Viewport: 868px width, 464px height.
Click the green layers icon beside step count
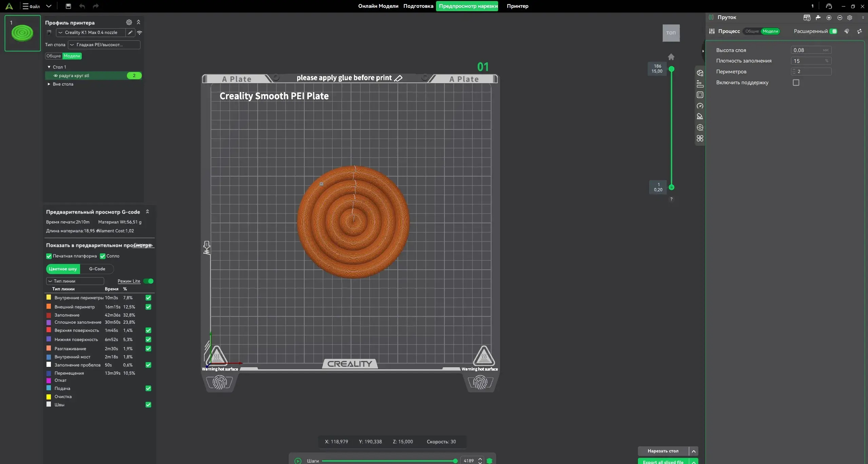coord(489,461)
